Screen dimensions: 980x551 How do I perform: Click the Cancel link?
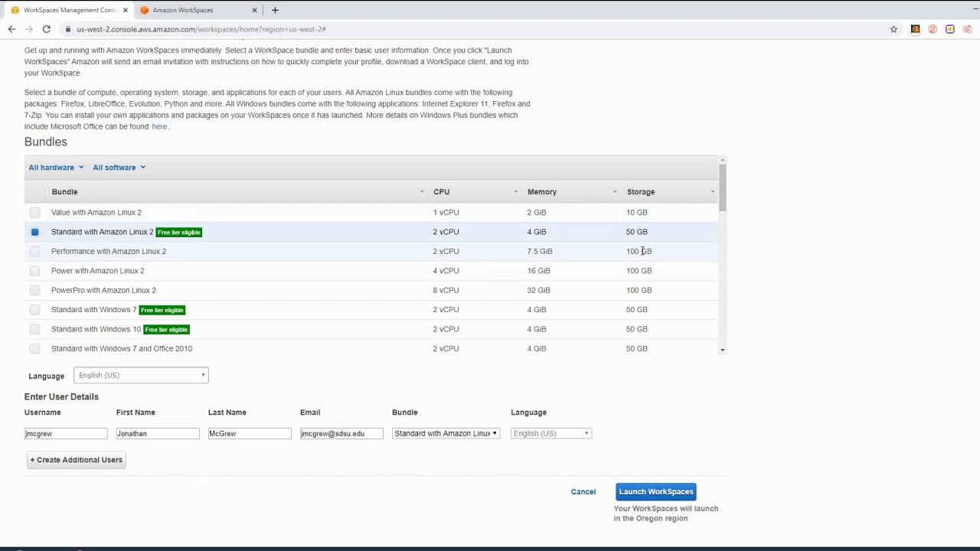pyautogui.click(x=583, y=492)
